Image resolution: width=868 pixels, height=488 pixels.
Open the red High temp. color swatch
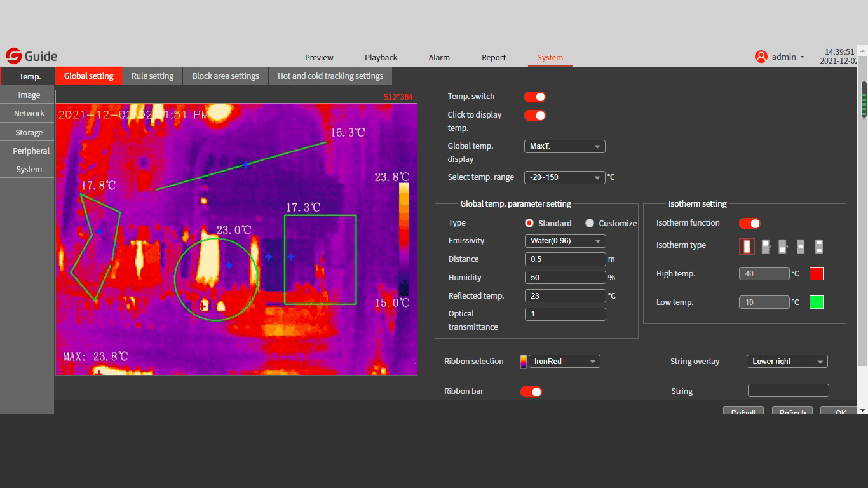(x=817, y=274)
